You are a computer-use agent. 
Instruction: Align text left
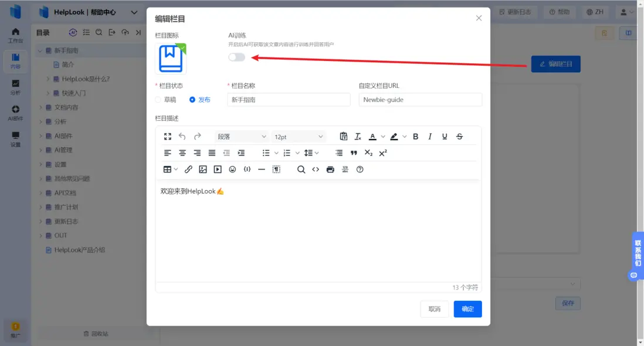pyautogui.click(x=168, y=153)
